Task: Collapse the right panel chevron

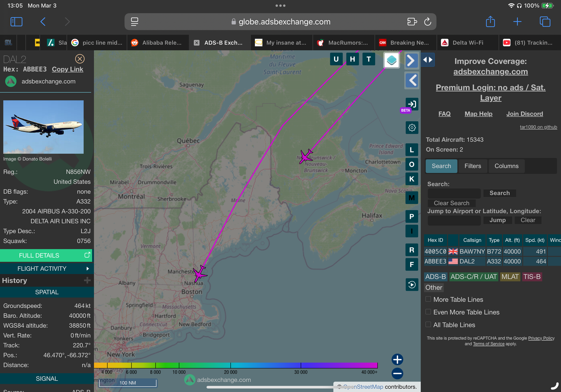Action: coord(411,60)
